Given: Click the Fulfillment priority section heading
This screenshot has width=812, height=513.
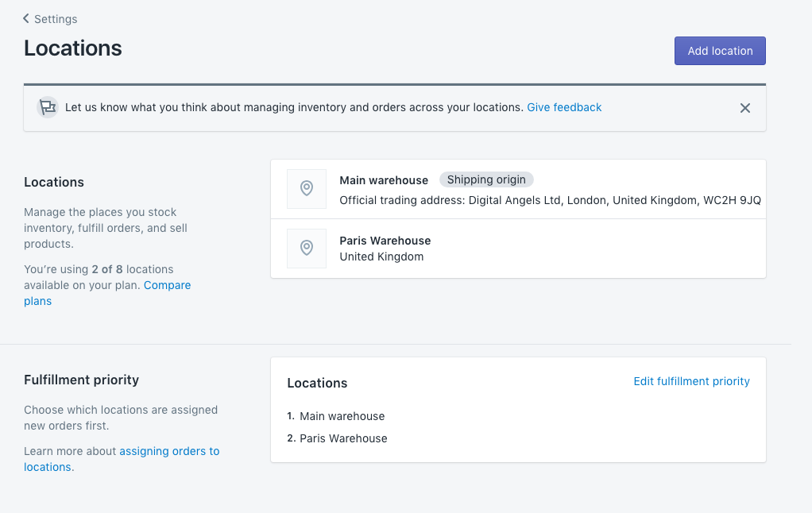Looking at the screenshot, I should click(x=81, y=380).
